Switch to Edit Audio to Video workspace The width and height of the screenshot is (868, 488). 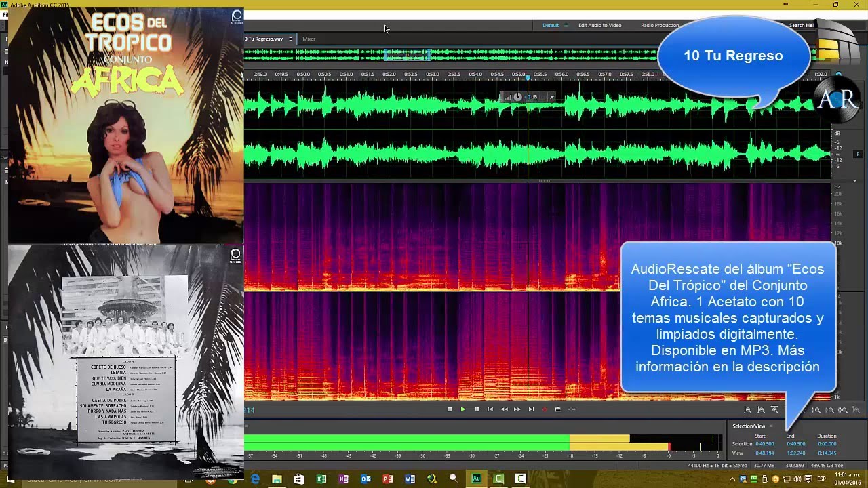click(x=600, y=26)
